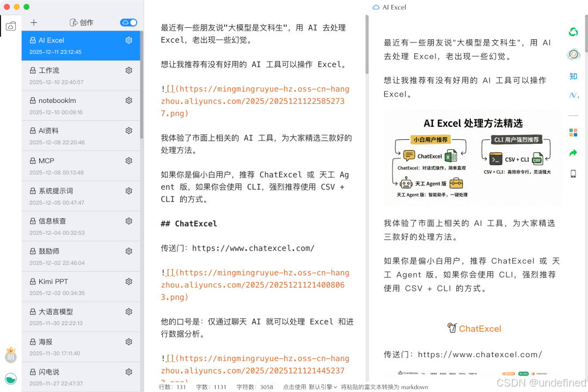Click the cloud sync icon in the preview sidebar

tap(573, 55)
